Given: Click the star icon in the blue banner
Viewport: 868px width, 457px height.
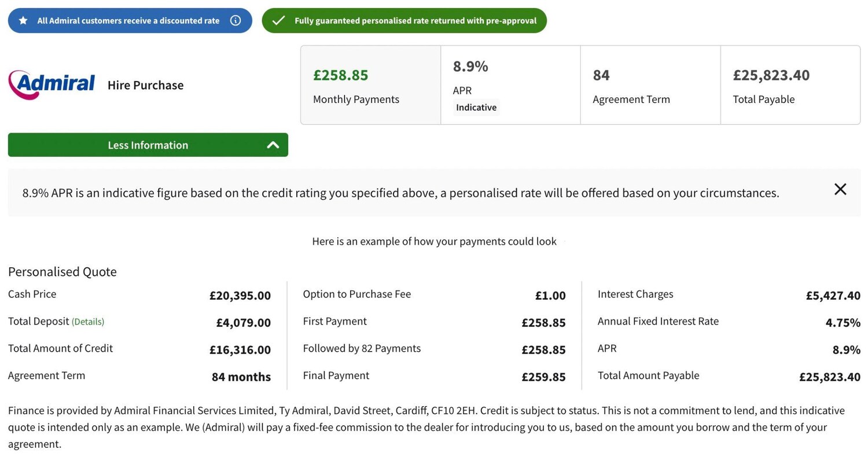Looking at the screenshot, I should tap(23, 21).
